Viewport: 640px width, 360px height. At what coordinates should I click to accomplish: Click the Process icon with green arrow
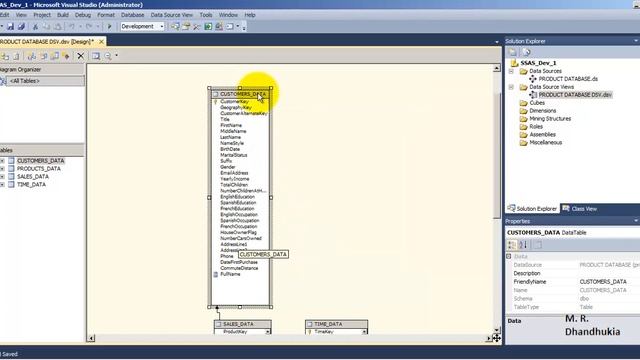[208, 27]
